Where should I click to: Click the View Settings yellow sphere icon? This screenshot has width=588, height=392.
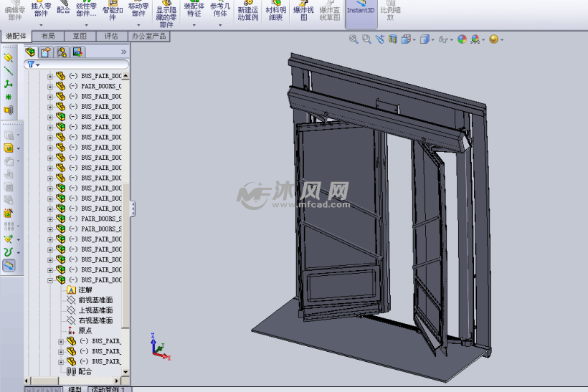[494, 39]
